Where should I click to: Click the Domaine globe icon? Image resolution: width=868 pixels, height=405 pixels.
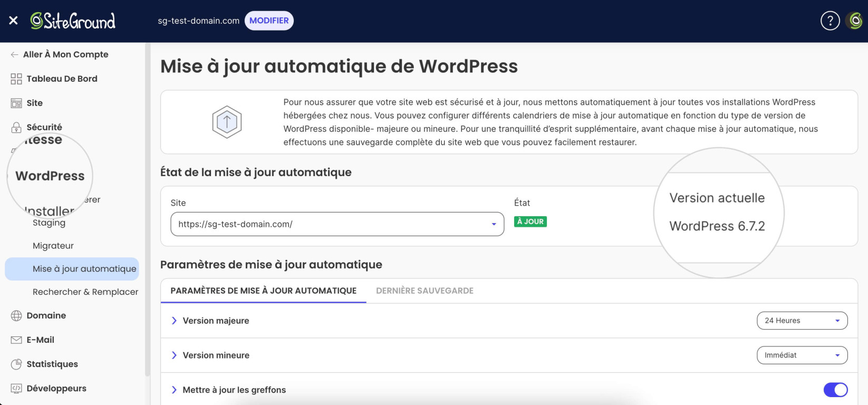click(16, 315)
